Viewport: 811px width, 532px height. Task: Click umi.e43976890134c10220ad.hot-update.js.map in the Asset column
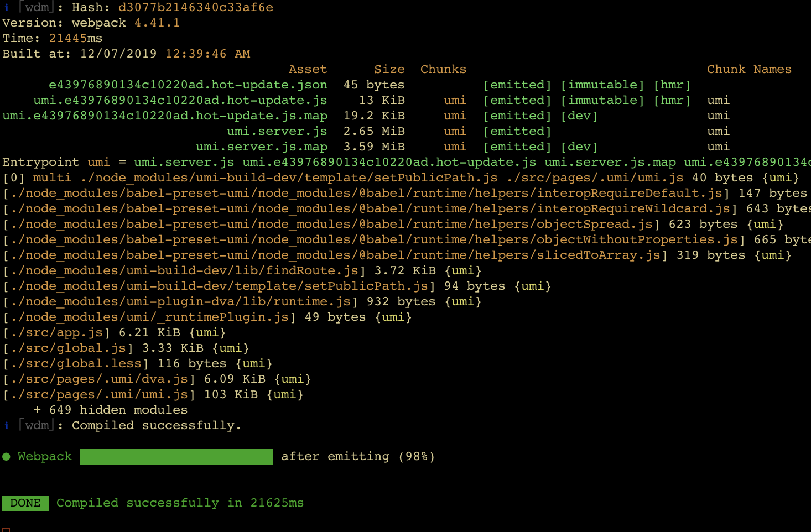165,116
